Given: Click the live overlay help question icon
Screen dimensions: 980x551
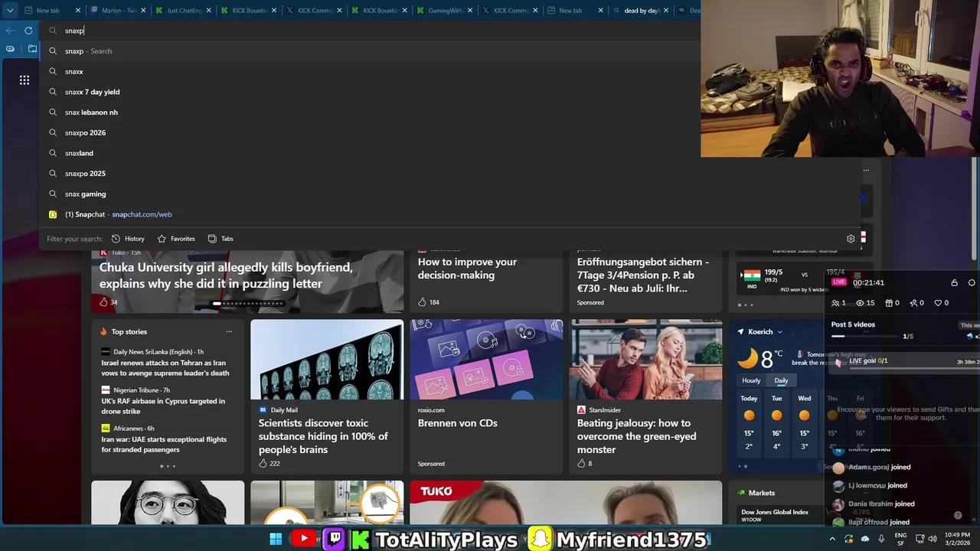Looking at the screenshot, I should click(x=958, y=516).
